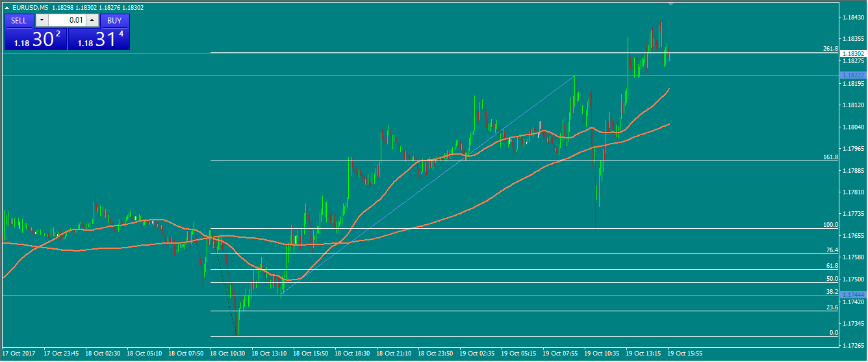Image resolution: width=868 pixels, height=362 pixels.
Task: Click price scale value 1.18195
Action: (854, 83)
